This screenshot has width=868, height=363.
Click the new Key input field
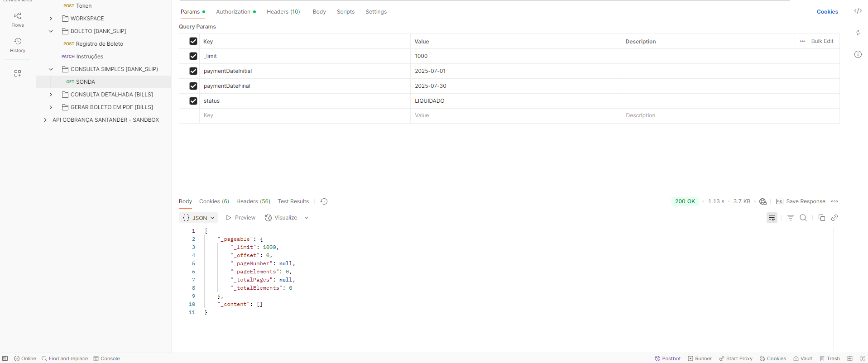tap(305, 116)
